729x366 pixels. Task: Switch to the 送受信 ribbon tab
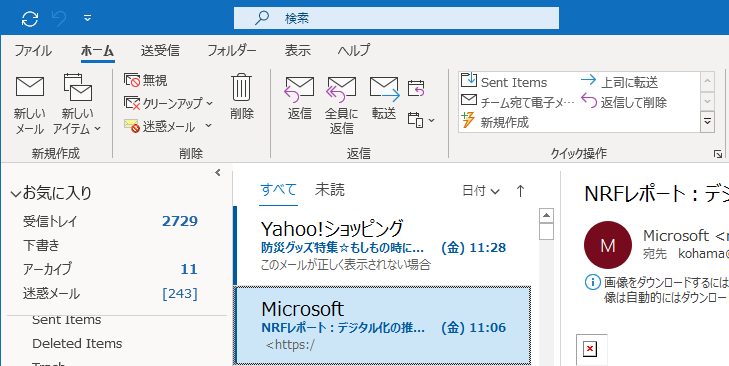160,50
